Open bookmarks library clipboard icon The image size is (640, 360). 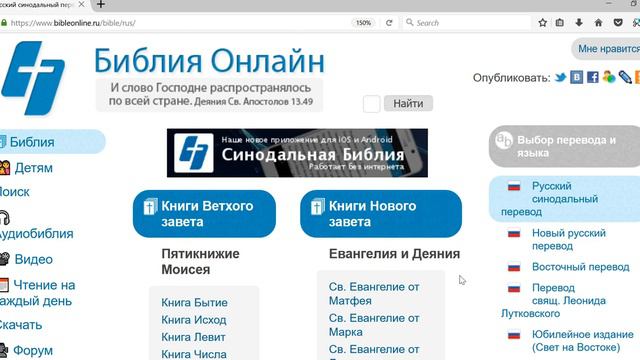(560, 23)
